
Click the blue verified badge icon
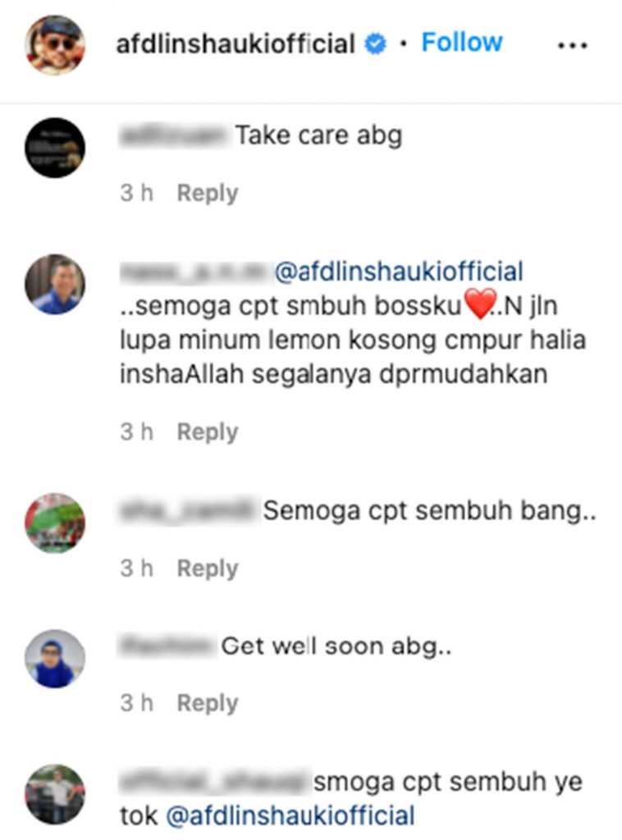coord(376,43)
